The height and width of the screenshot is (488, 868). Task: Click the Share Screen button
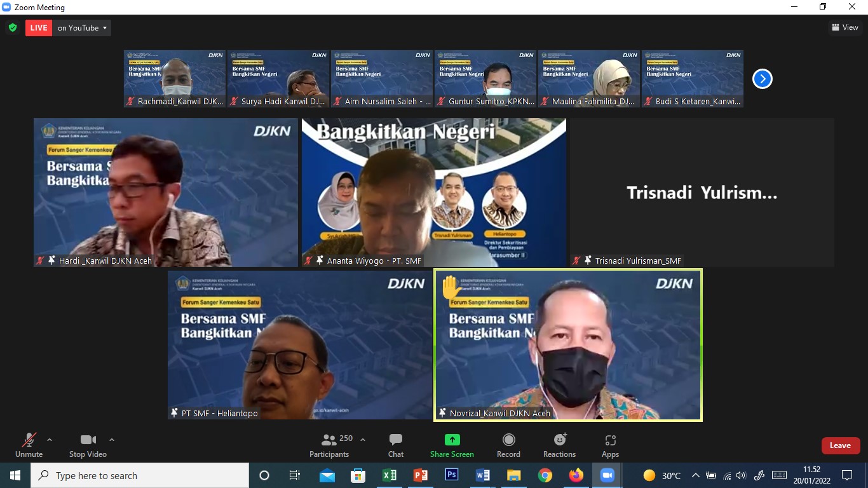click(452, 445)
